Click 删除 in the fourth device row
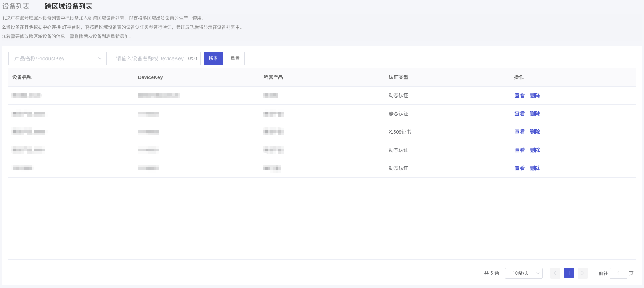Viewport: 644px width, 288px height. [535, 150]
